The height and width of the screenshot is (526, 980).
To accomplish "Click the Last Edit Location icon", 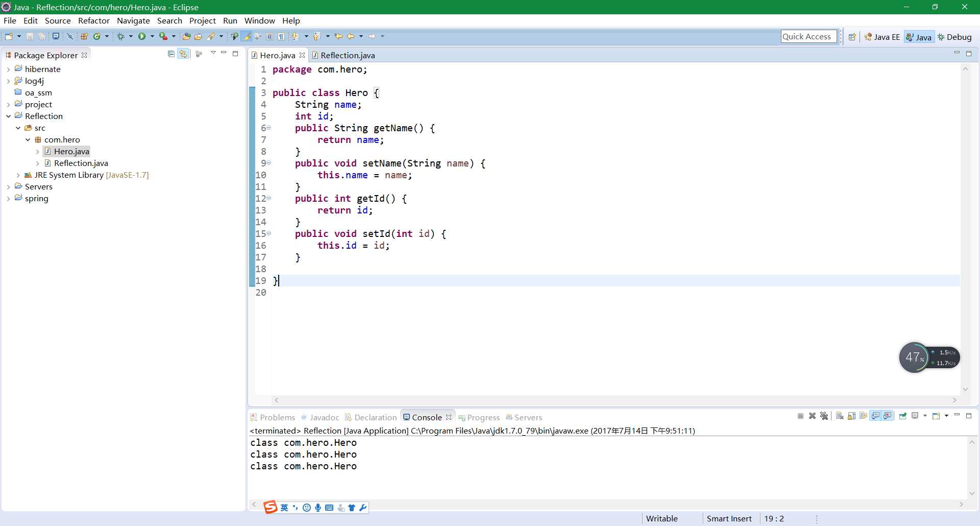I will (x=338, y=36).
